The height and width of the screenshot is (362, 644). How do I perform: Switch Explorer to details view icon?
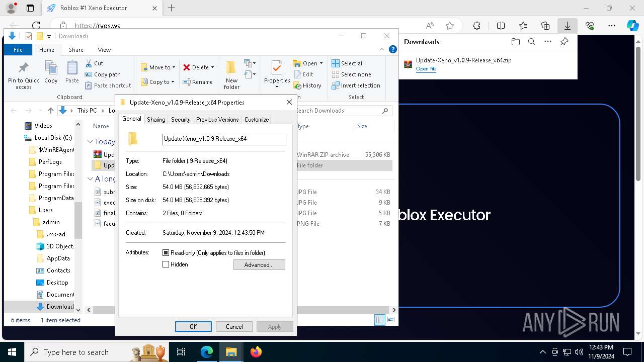pos(380,320)
